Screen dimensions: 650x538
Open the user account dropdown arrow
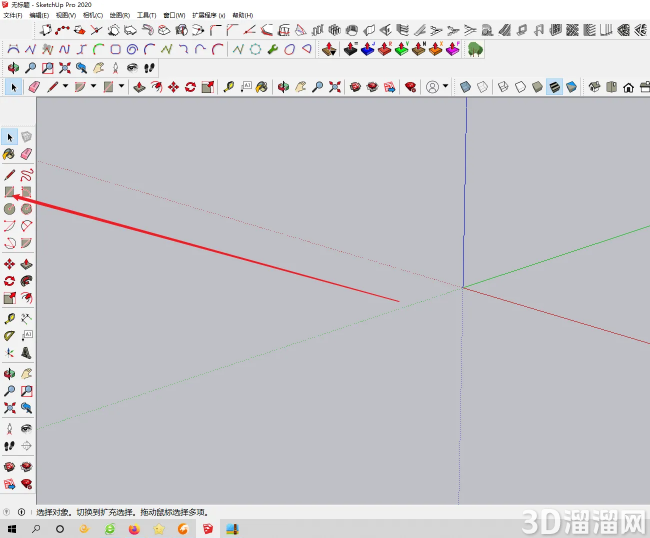446,86
